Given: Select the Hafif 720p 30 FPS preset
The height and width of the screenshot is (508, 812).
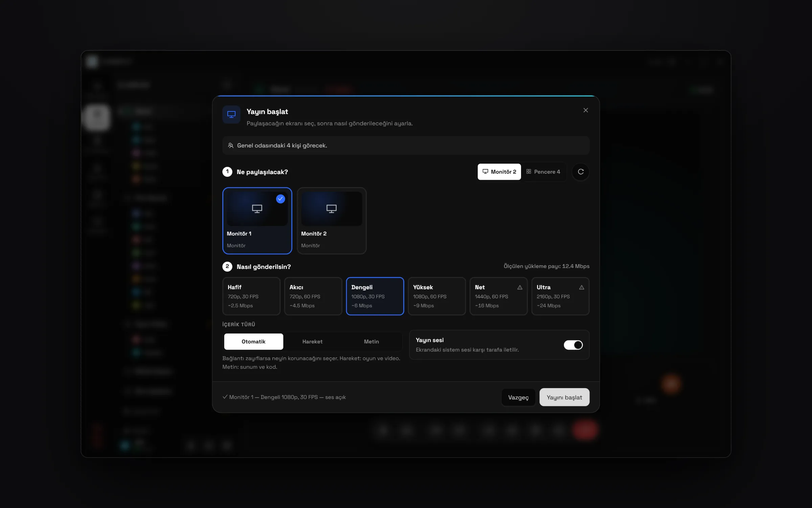Looking at the screenshot, I should coord(251,296).
